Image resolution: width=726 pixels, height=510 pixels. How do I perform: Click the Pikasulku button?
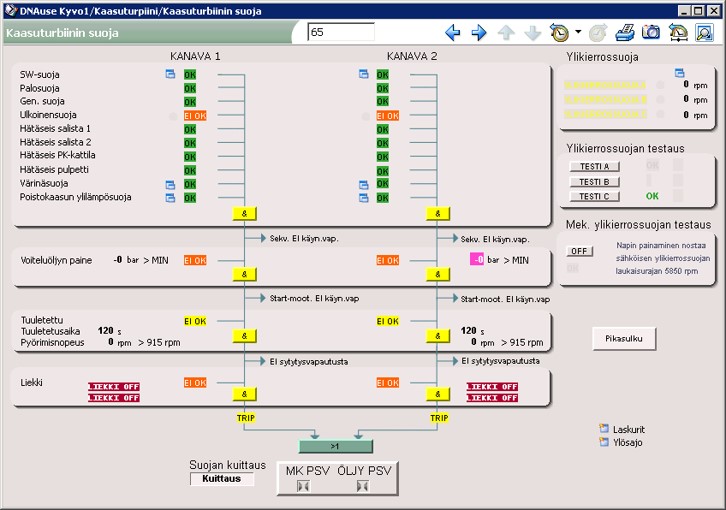(x=624, y=339)
